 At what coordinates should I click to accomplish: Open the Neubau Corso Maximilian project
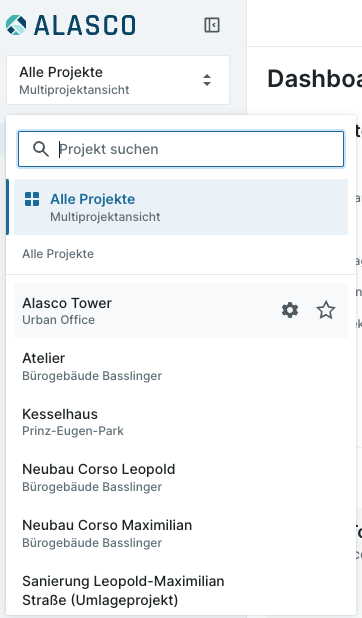tap(181, 533)
